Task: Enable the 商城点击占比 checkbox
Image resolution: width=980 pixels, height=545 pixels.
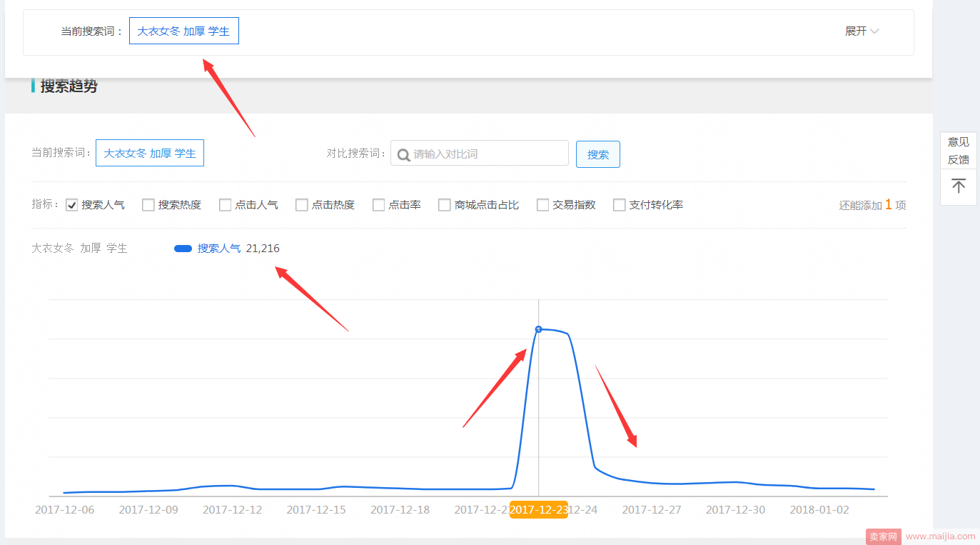Action: click(444, 205)
